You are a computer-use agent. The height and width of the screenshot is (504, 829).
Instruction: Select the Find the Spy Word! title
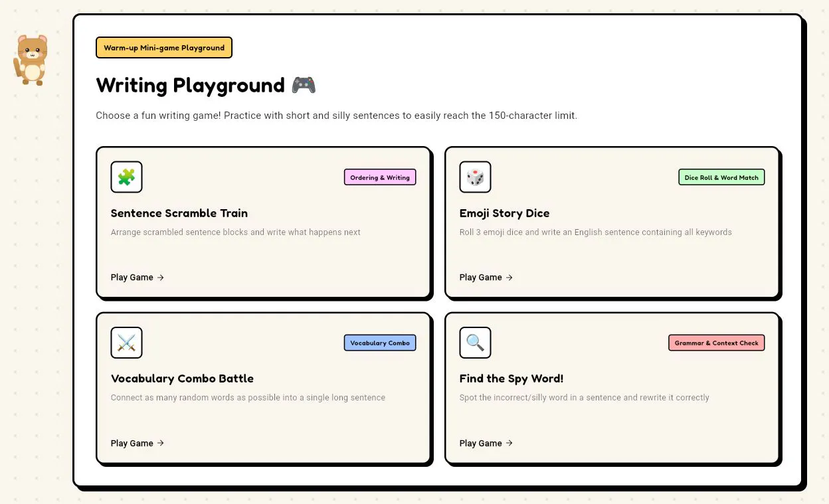click(x=511, y=378)
